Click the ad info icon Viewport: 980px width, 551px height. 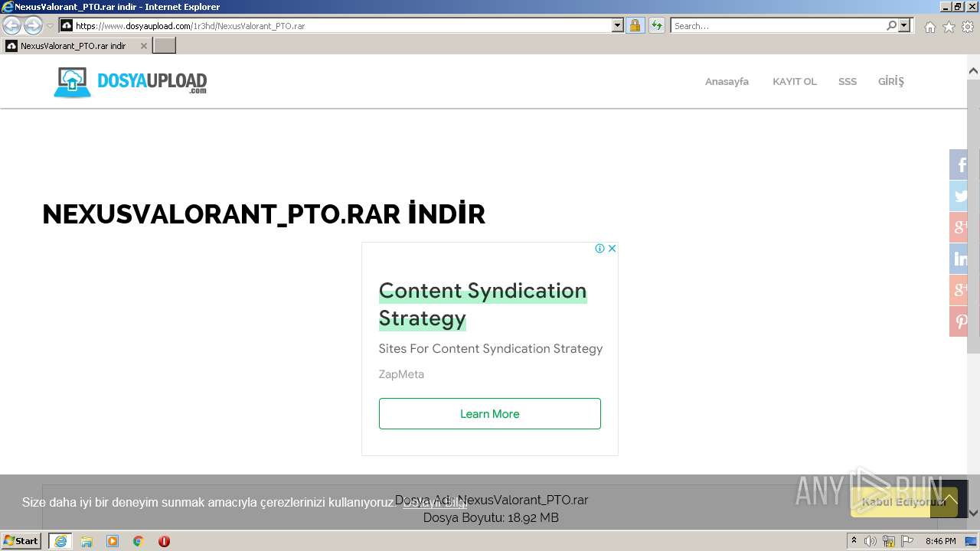[600, 248]
